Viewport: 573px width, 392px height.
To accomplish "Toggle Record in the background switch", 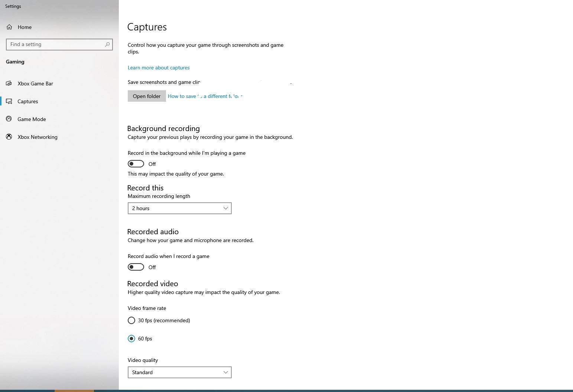I will pyautogui.click(x=136, y=164).
